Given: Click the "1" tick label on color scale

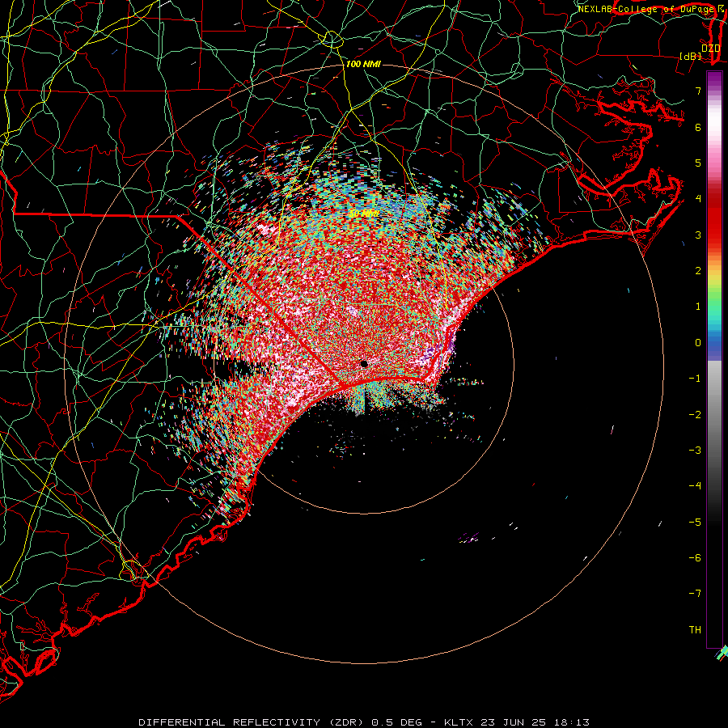Looking at the screenshot, I should 698,307.
